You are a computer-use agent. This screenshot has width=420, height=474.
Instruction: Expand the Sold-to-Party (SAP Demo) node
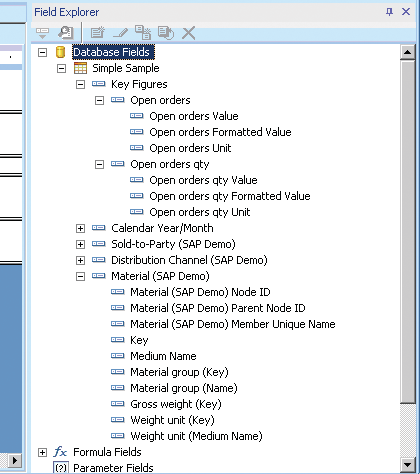coord(80,245)
